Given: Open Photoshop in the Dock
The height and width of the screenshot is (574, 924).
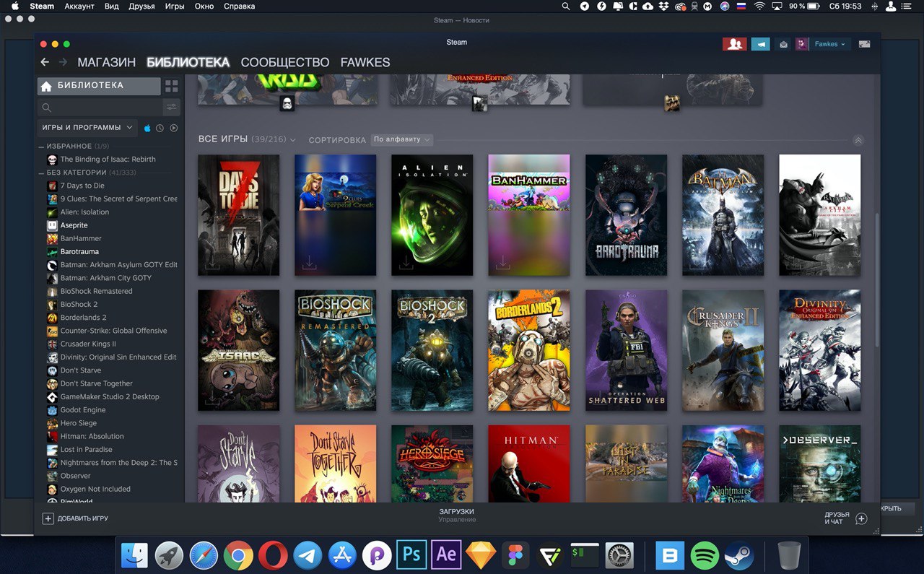Looking at the screenshot, I should 411,555.
